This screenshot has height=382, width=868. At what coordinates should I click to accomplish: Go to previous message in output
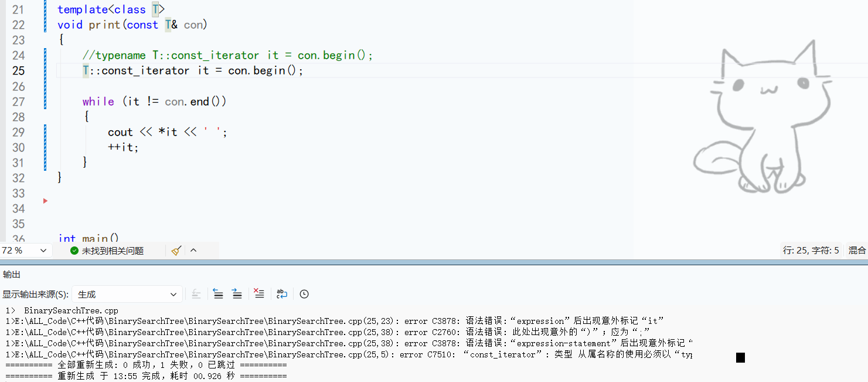click(x=218, y=294)
